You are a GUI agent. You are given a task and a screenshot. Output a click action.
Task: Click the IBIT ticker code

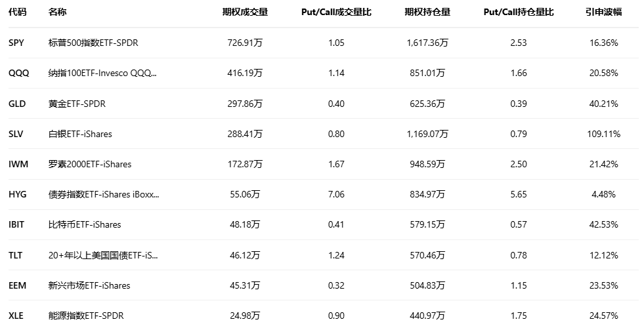[x=16, y=224]
